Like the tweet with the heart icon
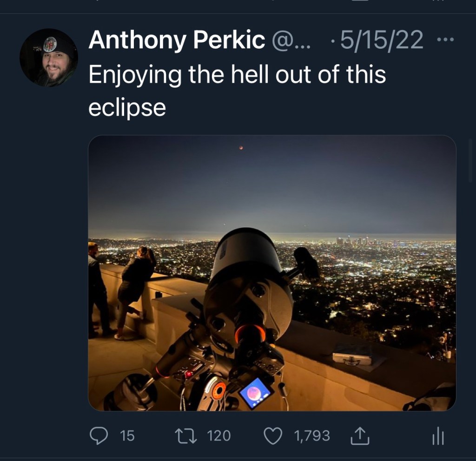 click(x=273, y=435)
